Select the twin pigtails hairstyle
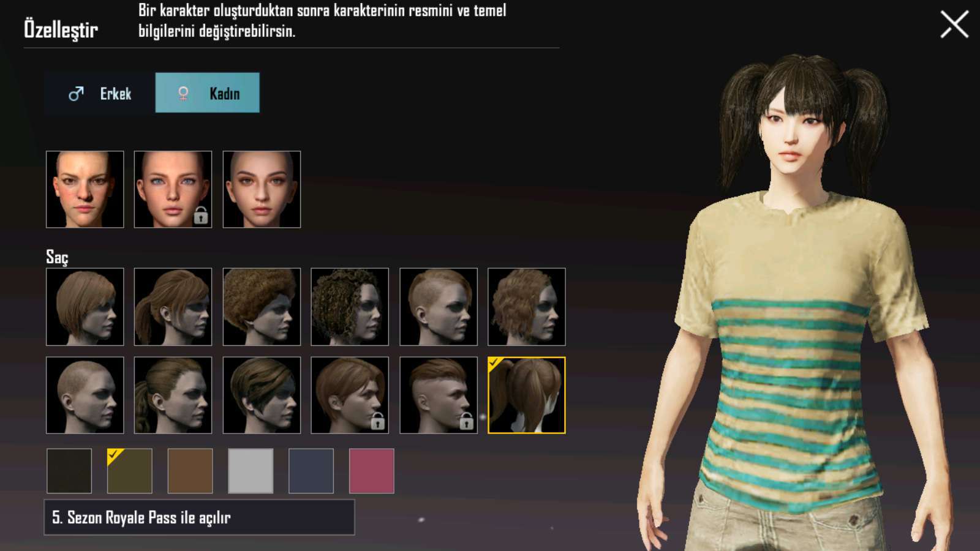 527,395
